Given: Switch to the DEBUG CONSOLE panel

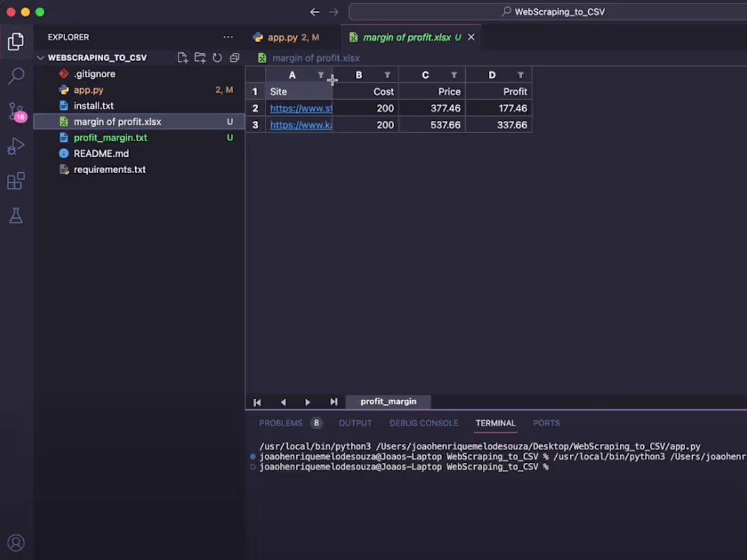Looking at the screenshot, I should point(424,423).
